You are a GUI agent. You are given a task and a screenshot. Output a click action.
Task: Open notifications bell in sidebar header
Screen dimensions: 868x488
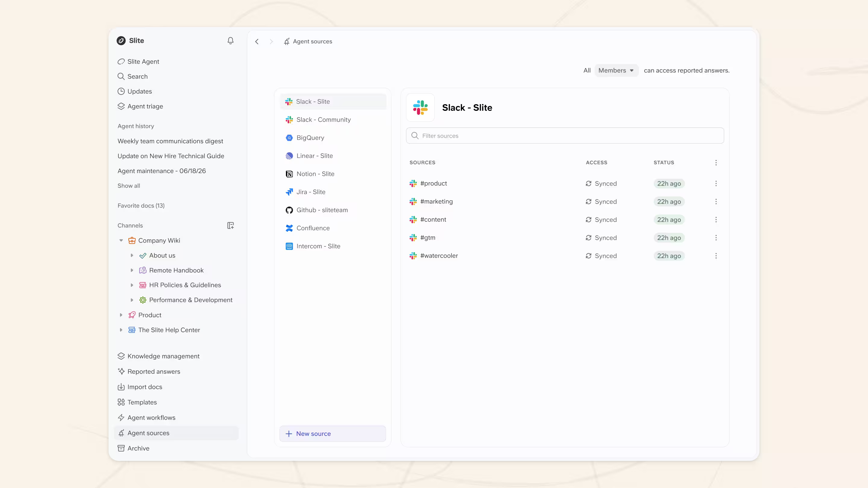tap(231, 41)
